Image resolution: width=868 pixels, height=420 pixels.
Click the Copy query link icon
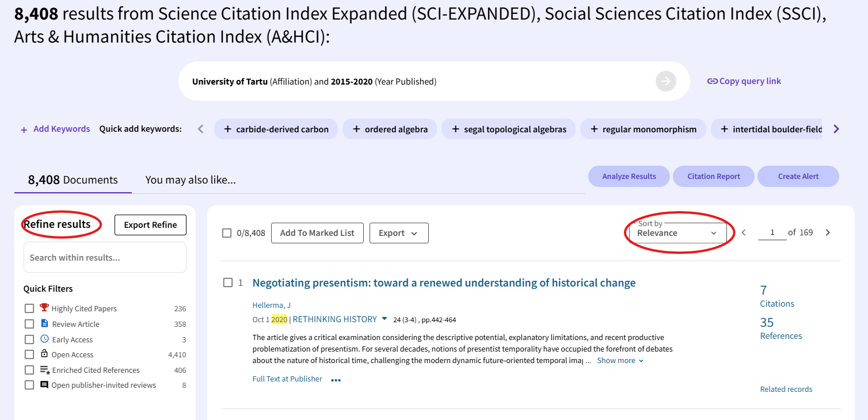point(713,82)
